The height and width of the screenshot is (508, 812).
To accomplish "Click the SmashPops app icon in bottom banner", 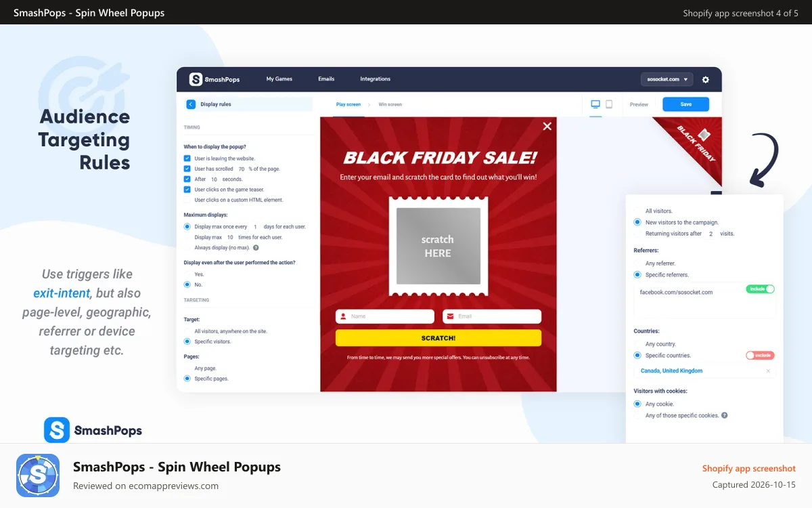I will 38,475.
